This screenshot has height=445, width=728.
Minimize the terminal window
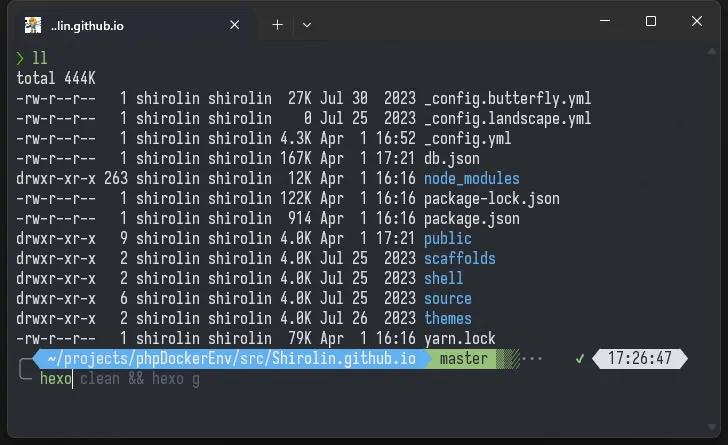605,21
